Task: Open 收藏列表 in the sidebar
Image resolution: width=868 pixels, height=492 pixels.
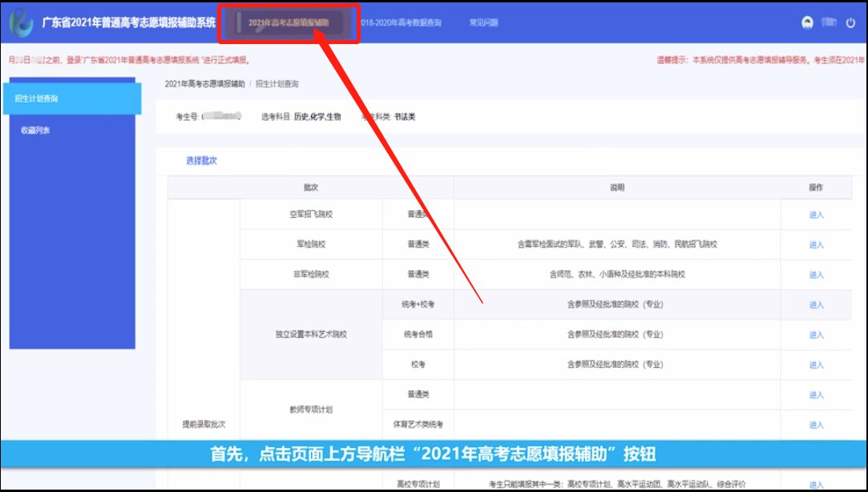Action: click(35, 130)
